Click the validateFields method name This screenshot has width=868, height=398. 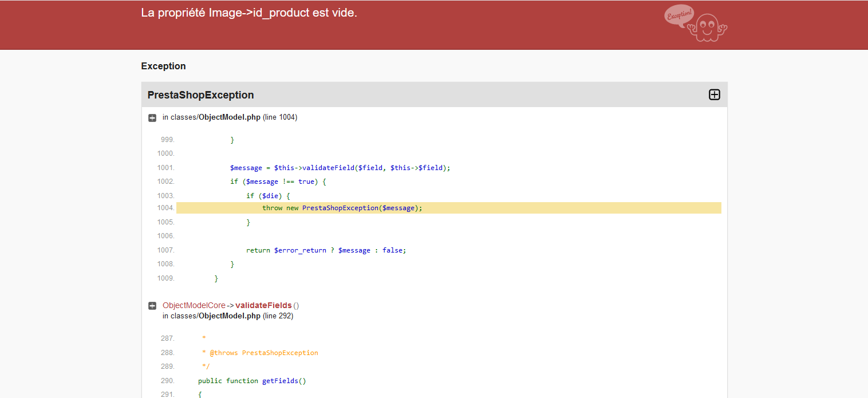point(263,305)
